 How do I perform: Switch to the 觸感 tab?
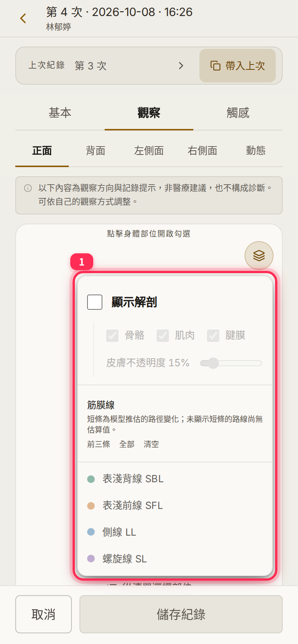point(238,113)
